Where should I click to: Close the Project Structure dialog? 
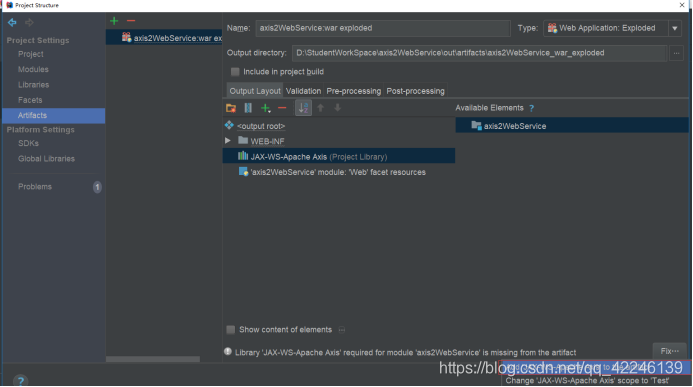point(682,5)
